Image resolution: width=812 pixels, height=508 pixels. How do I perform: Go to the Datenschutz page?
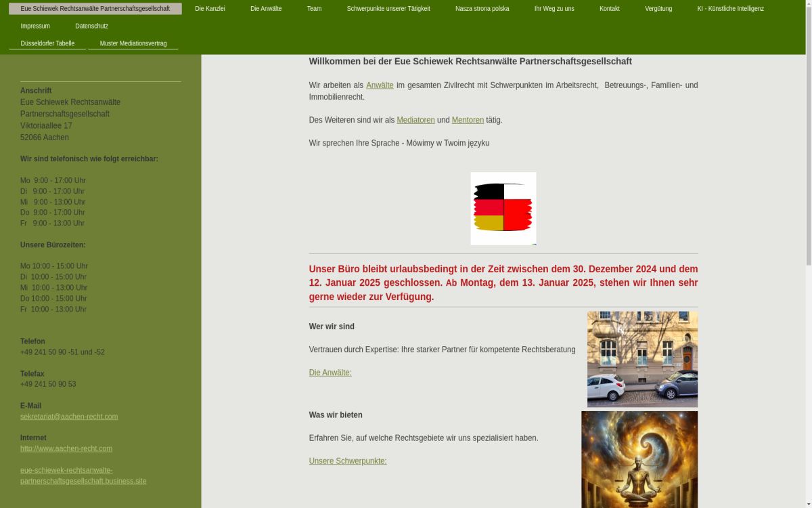click(91, 26)
